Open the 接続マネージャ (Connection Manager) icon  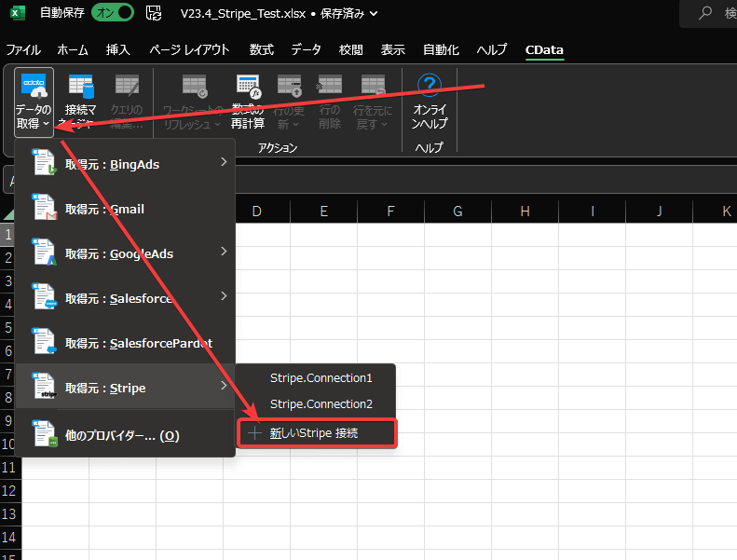point(81,87)
